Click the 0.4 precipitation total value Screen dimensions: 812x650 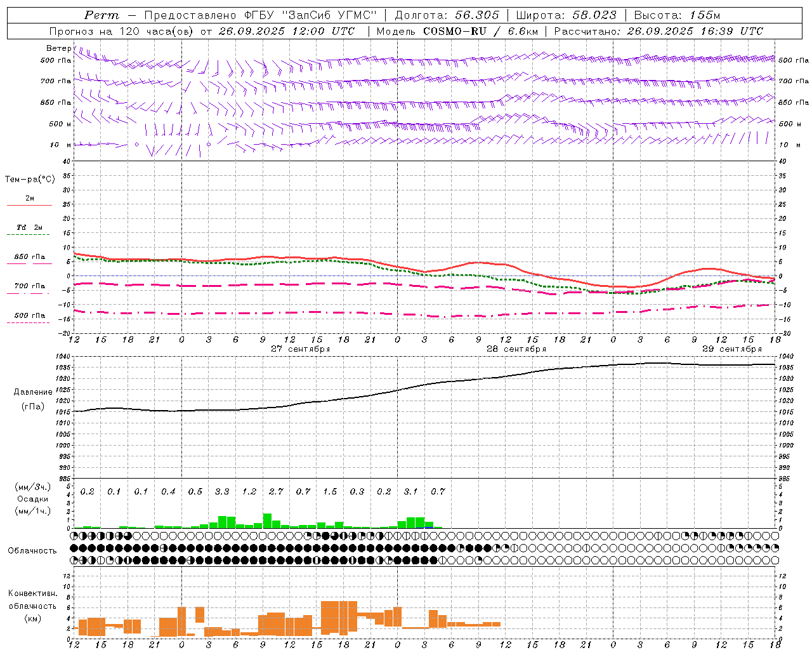168,491
